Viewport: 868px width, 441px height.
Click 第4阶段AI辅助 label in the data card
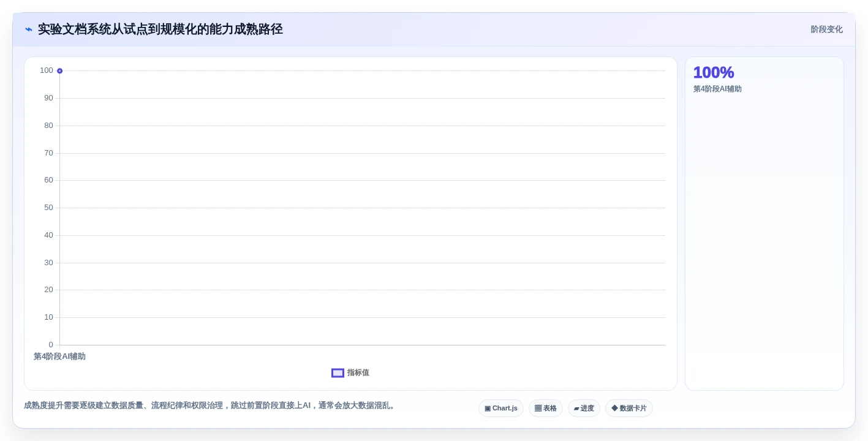click(717, 89)
